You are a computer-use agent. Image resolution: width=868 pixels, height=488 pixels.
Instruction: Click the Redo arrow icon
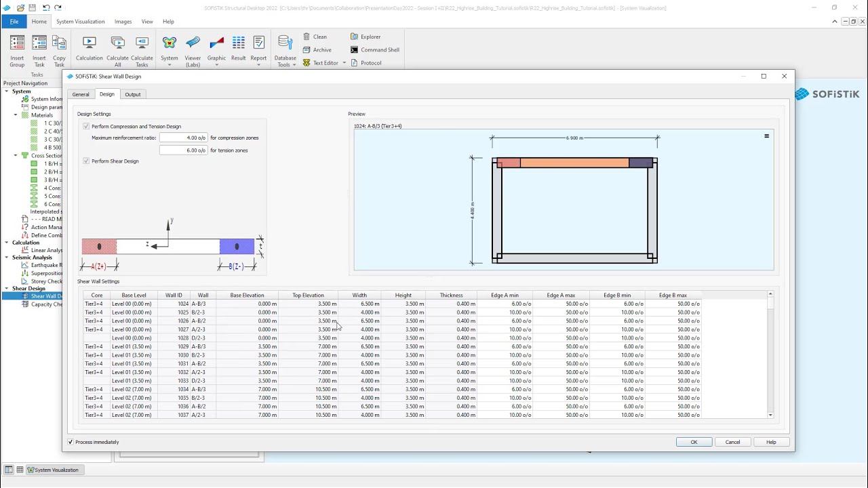(x=58, y=8)
